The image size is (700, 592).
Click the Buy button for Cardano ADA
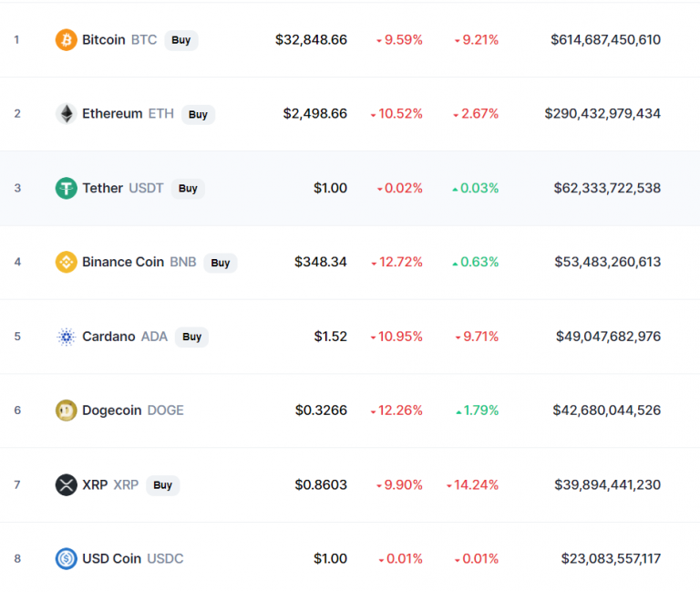pos(192,337)
